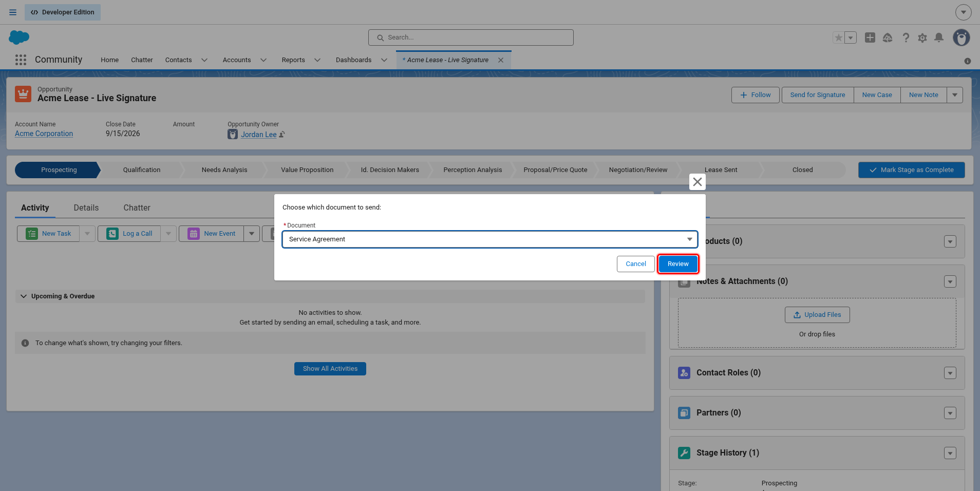Click Mark Stage as Complete
Image resolution: width=980 pixels, height=491 pixels.
912,170
